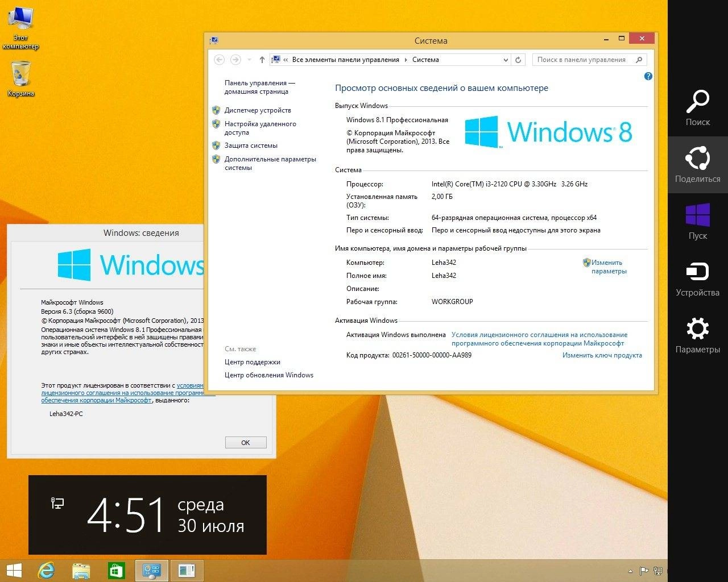Click 'Версия 6.3 (сборка 9600)' text
The width and height of the screenshot is (728, 582).
tap(77, 311)
